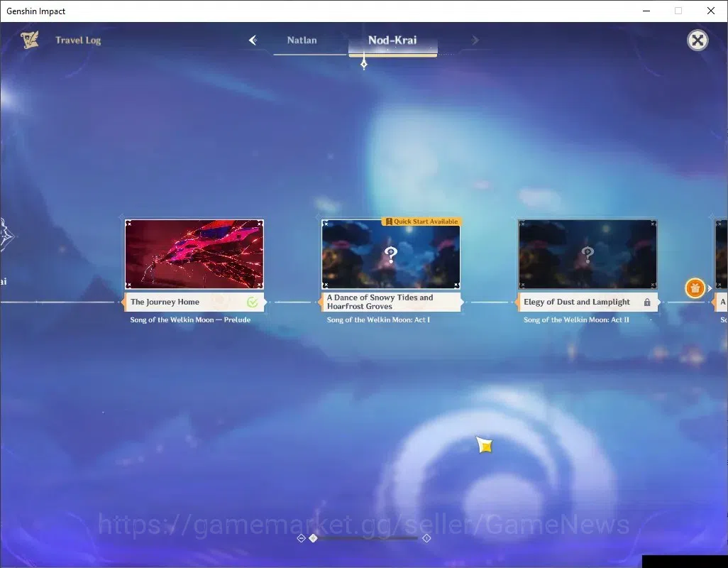
Task: Click the Travel Log header text
Action: (78, 40)
